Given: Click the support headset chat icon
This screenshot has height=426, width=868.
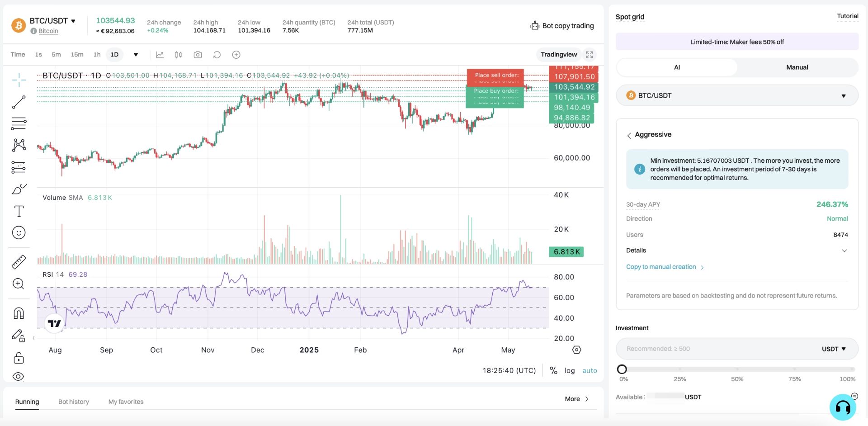Looking at the screenshot, I should click(843, 407).
